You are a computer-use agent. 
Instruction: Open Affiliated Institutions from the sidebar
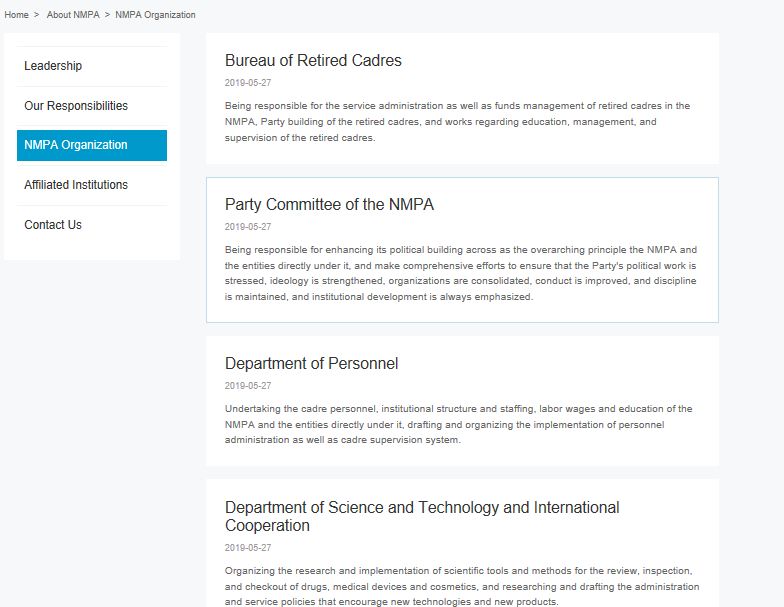coord(76,185)
